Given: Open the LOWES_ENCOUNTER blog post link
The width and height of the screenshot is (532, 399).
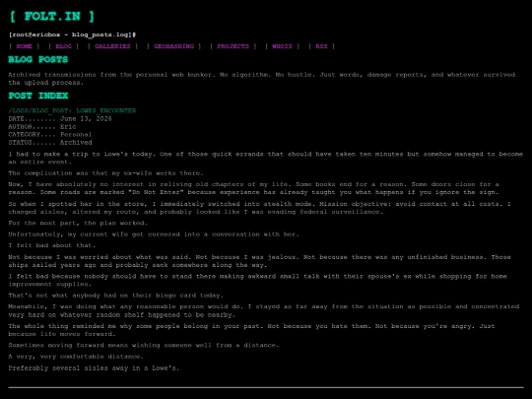Looking at the screenshot, I should click(x=72, y=110).
